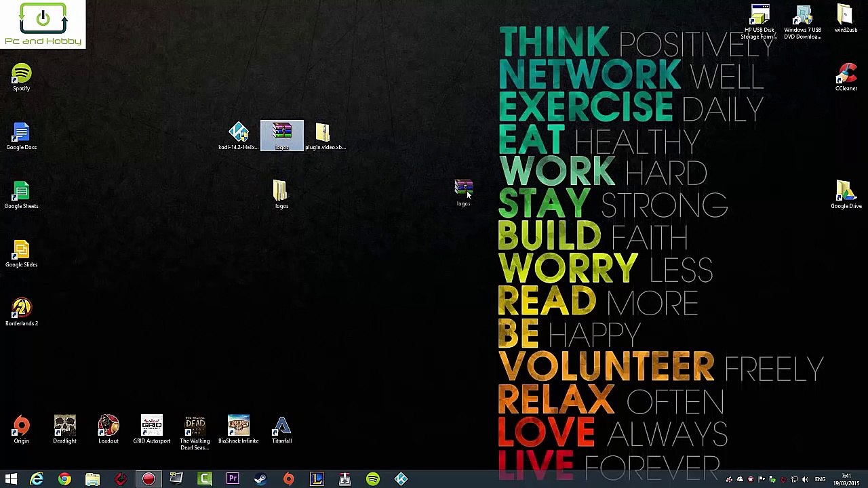Open Spotify from the taskbar
Image resolution: width=868 pixels, height=488 pixels.
point(372,480)
